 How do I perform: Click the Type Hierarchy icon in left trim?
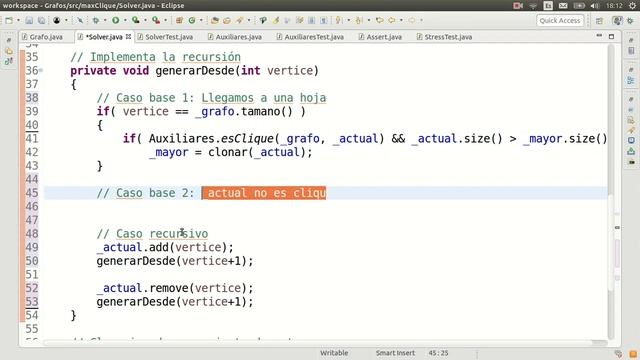[x=9, y=62]
